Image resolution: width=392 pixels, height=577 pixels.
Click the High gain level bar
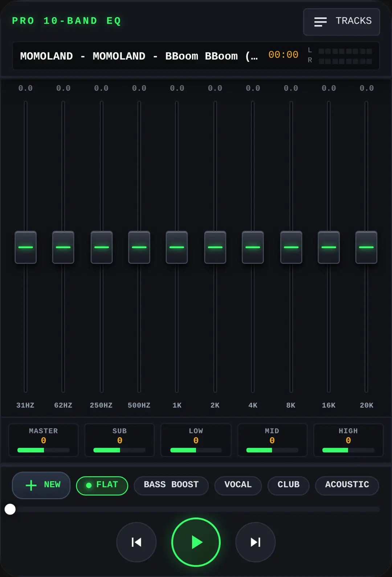348,450
